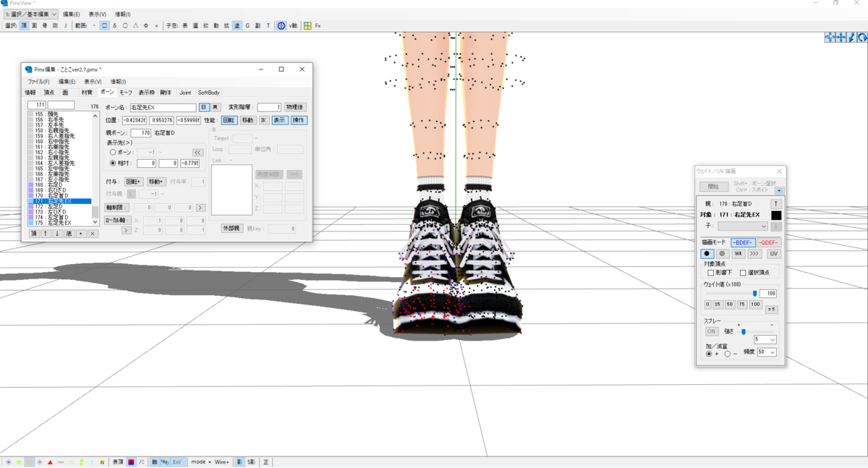
Task: Toggle IK ability button
Action: 264,120
